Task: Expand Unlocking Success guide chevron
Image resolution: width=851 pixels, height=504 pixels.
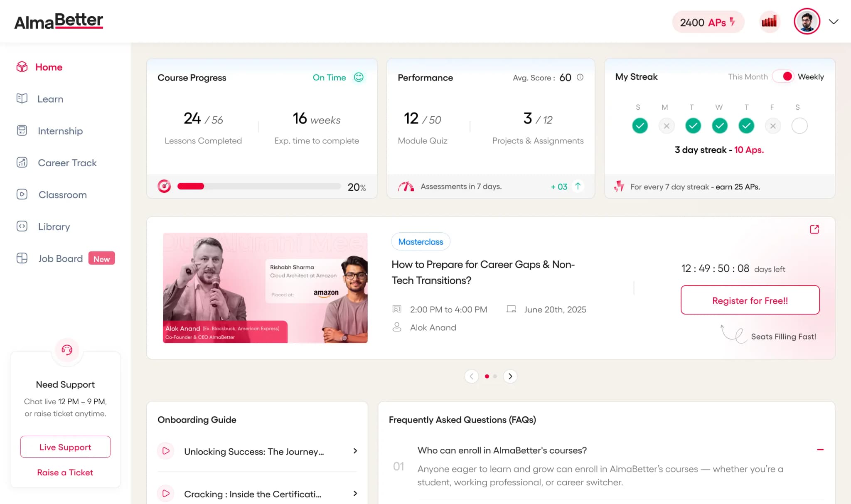Action: click(355, 451)
